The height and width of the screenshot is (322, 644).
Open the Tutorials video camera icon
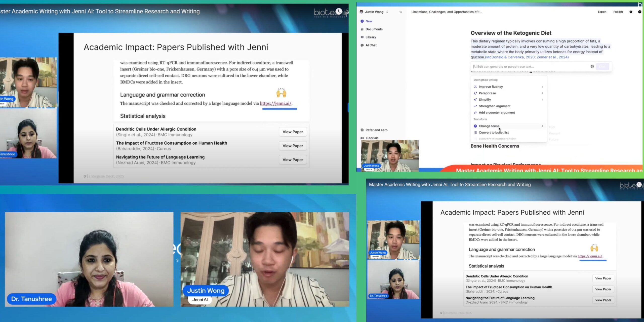(362, 138)
